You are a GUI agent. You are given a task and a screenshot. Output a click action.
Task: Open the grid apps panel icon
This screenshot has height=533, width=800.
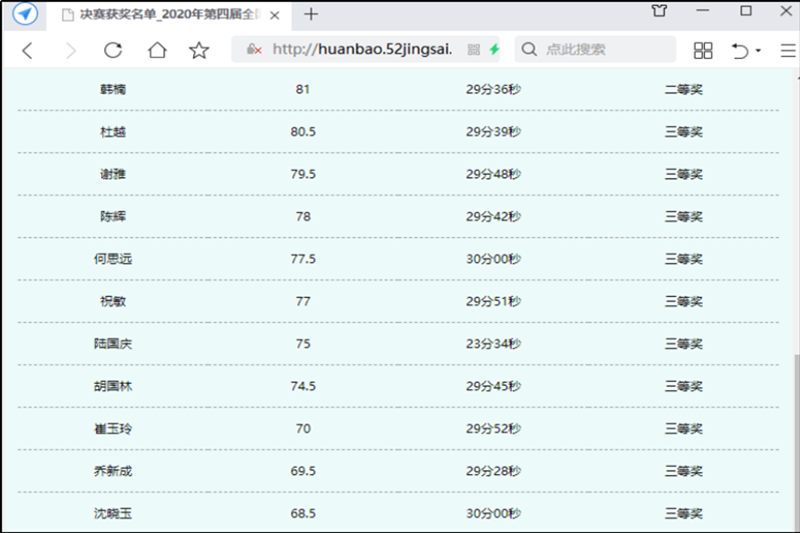pyautogui.click(x=703, y=50)
